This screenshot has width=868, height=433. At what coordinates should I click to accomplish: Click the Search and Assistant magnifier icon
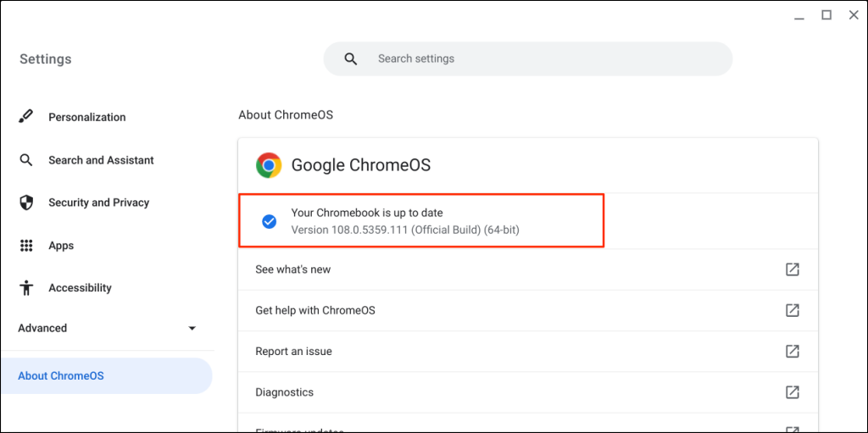click(x=26, y=160)
